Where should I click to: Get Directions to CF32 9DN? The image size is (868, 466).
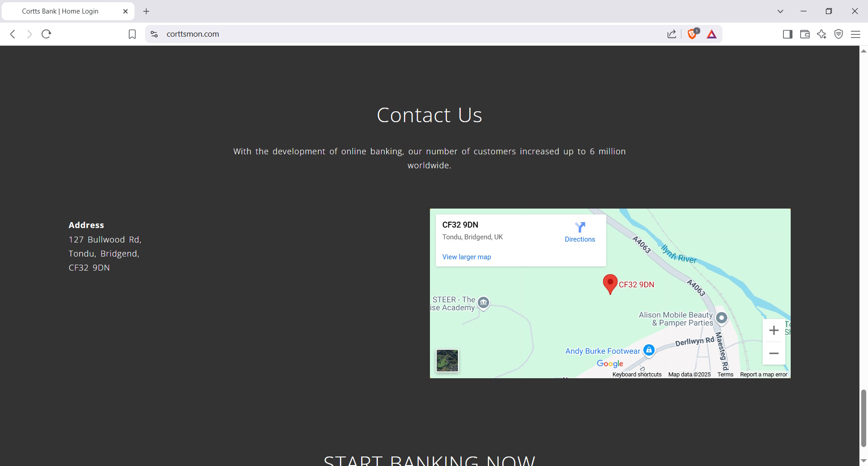click(580, 232)
